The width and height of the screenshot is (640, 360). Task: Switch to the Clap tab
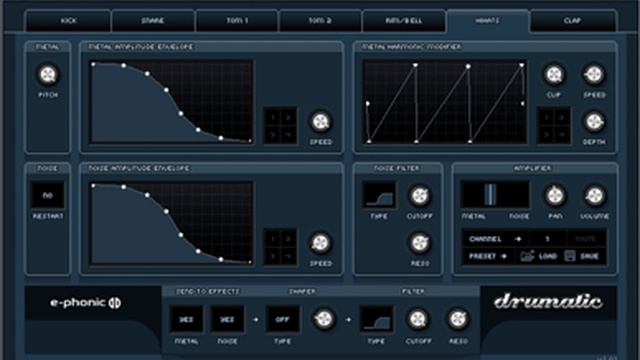click(573, 20)
